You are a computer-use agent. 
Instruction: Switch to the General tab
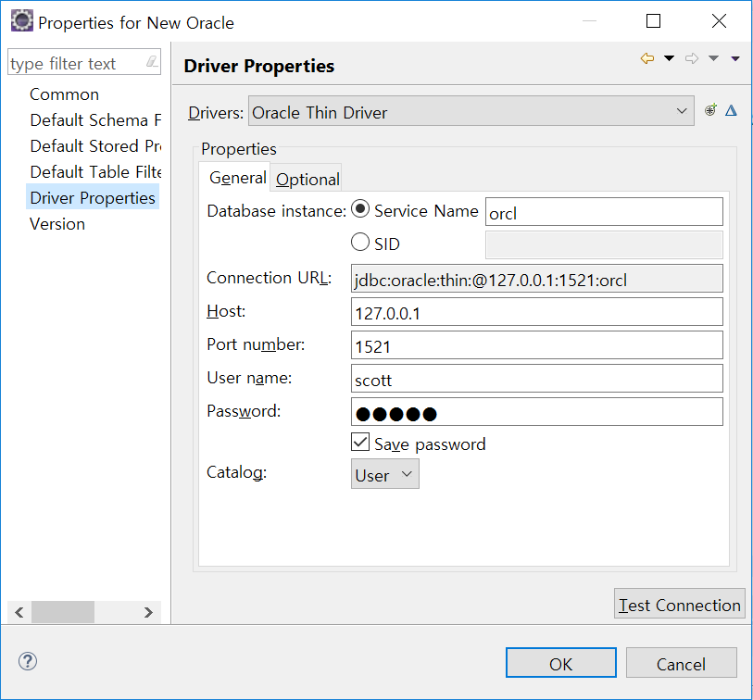[237, 178]
